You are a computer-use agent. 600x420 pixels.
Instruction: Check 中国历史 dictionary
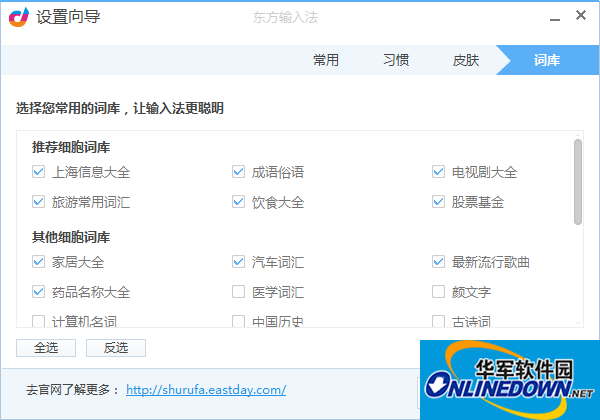[238, 321]
